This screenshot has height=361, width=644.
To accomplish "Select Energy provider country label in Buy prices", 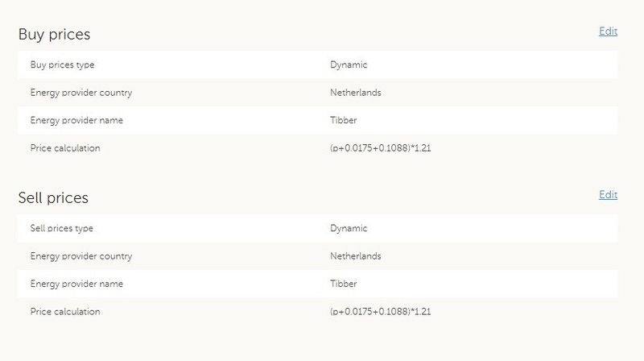I will (80, 93).
